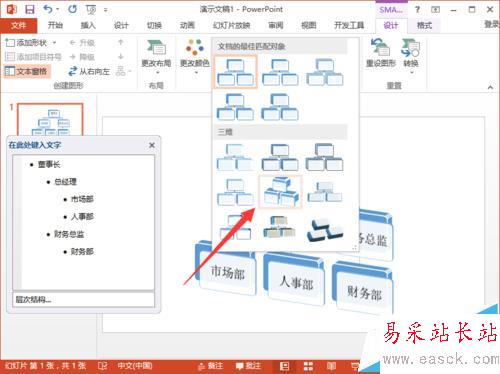The image size is (500, 374).
Task: Close the 在此处键入文字 text pane
Action: pyautogui.click(x=152, y=145)
